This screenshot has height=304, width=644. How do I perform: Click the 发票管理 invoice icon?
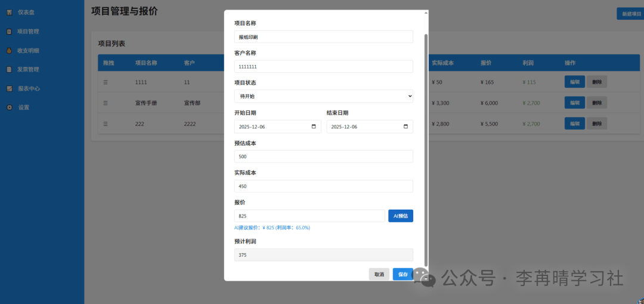tap(9, 69)
